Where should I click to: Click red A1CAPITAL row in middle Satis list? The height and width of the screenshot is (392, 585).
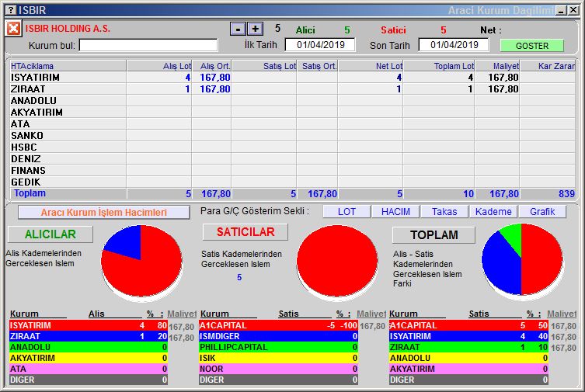[x=278, y=325]
